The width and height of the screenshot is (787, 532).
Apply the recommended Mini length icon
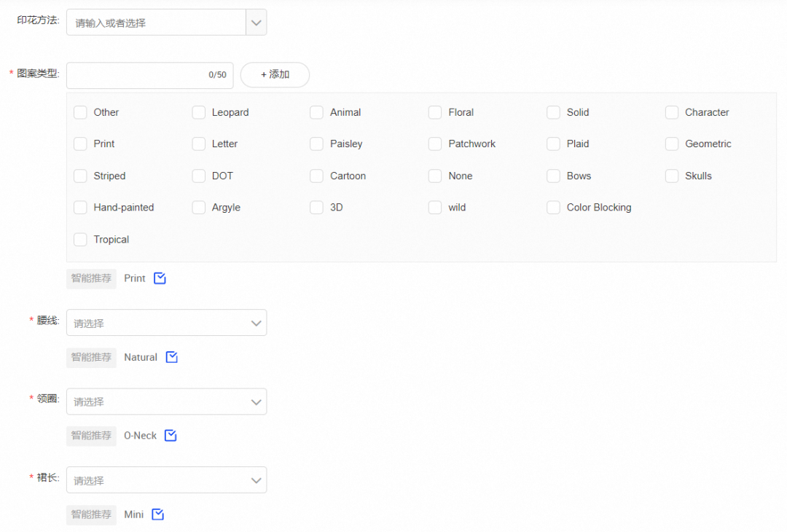(x=158, y=515)
